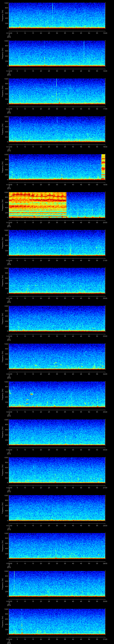Image resolution: width=114 pixels, height=644 pixels.
Task: Click the bright call near 14 seconds in the 6:24:00 panel
Action: pyautogui.click(x=32, y=394)
